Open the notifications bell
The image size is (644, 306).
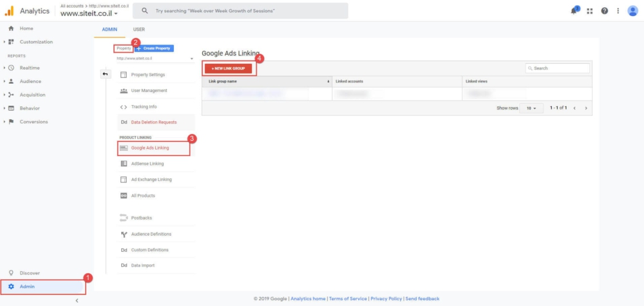(x=575, y=11)
